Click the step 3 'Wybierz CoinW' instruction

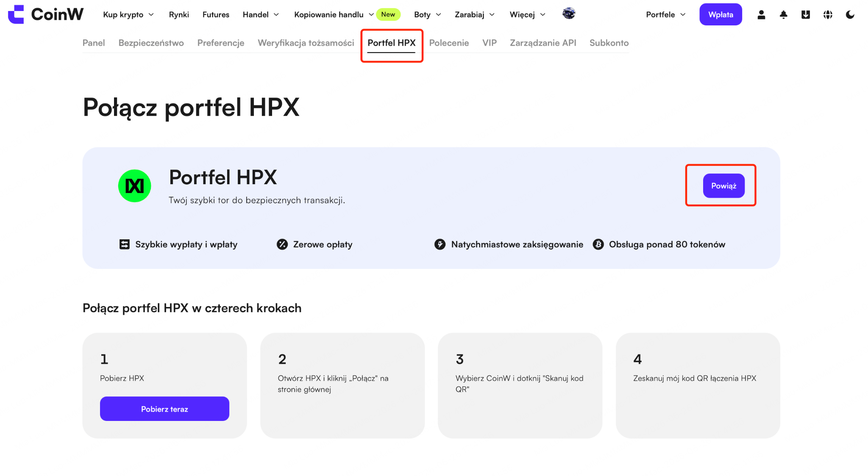520,384
